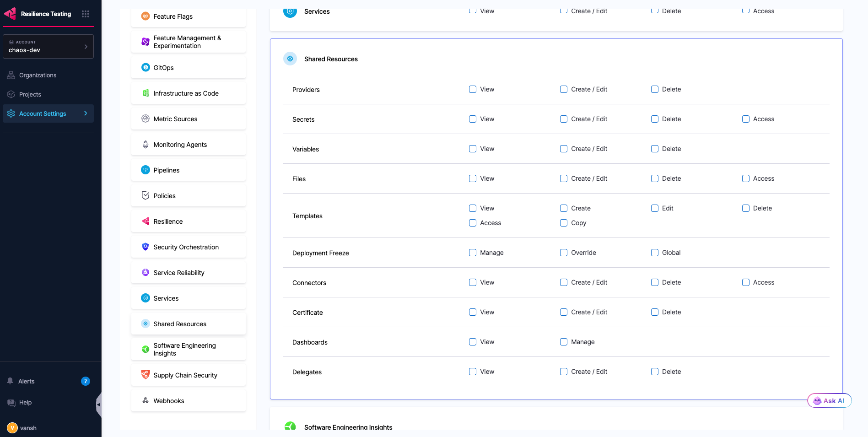Click the Infrastructure as Code icon
868x437 pixels.
coord(146,93)
